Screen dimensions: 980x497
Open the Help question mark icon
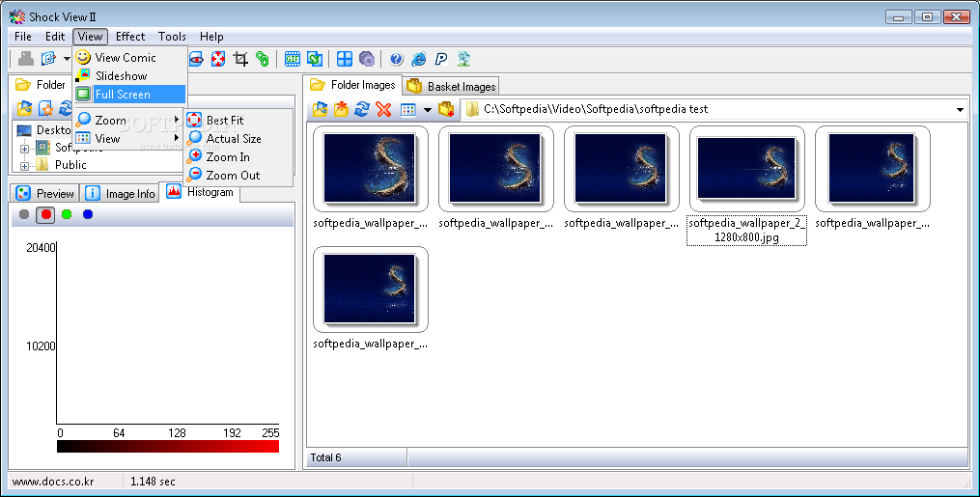tap(396, 59)
